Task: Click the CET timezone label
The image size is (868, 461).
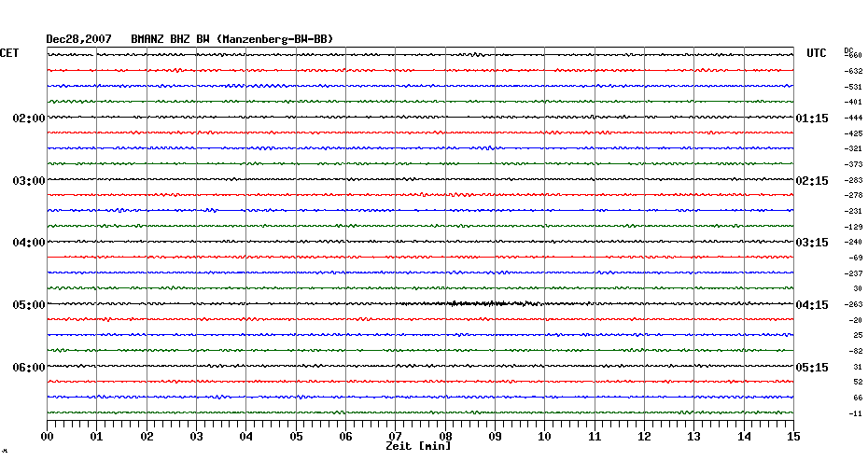Action: (x=9, y=53)
